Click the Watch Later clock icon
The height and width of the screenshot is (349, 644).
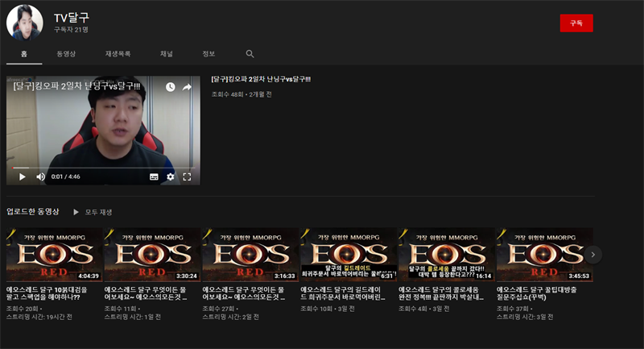(171, 87)
